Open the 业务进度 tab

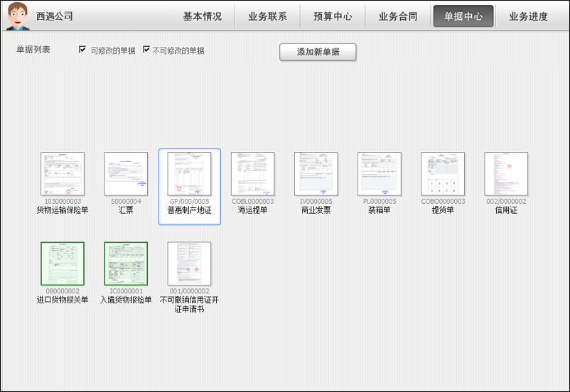tap(529, 16)
